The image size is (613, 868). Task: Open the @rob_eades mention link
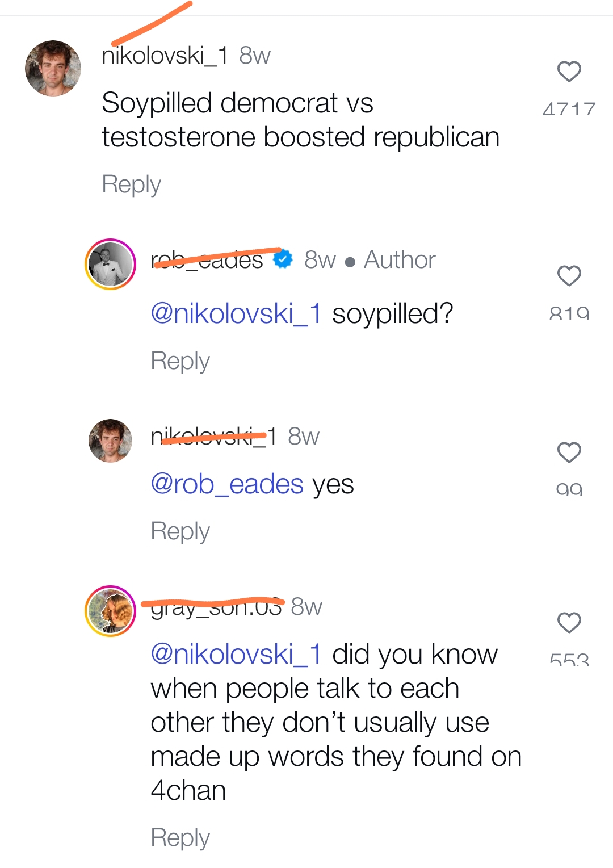[227, 484]
